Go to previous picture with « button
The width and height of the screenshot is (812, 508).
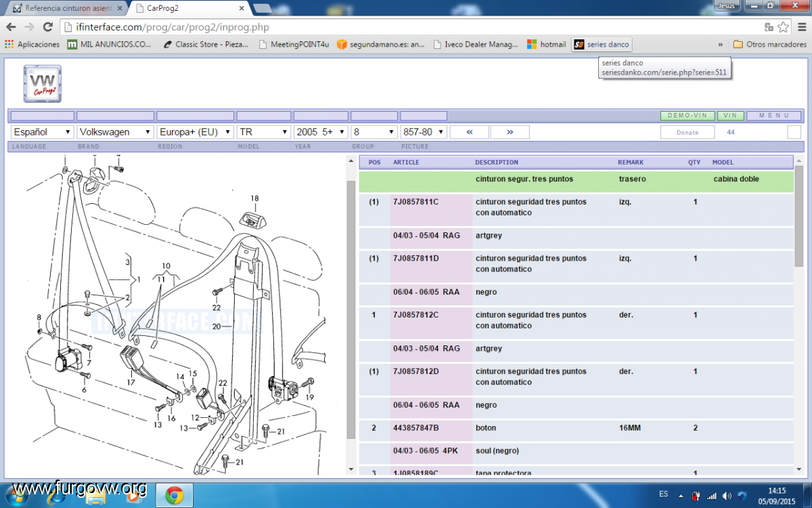coord(469,132)
